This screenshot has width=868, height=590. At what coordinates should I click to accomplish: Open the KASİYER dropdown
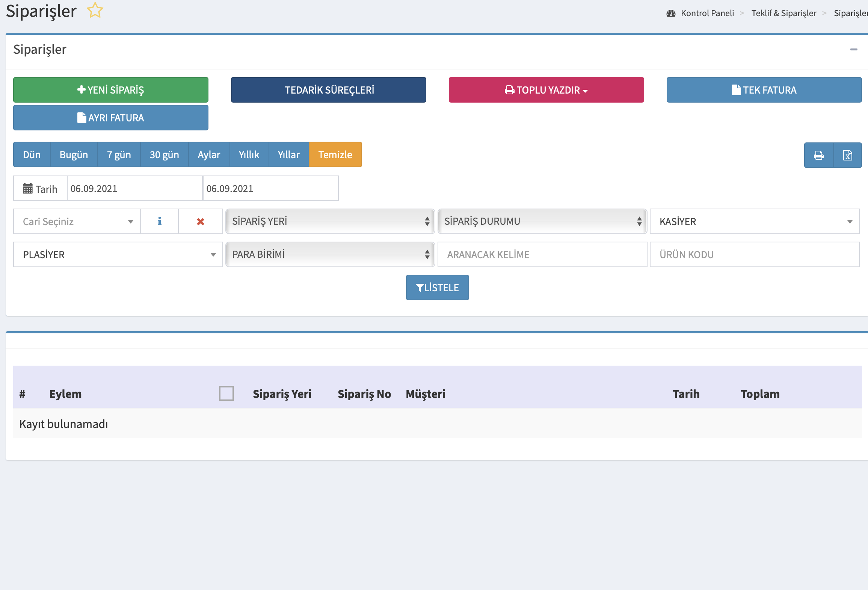click(x=754, y=221)
